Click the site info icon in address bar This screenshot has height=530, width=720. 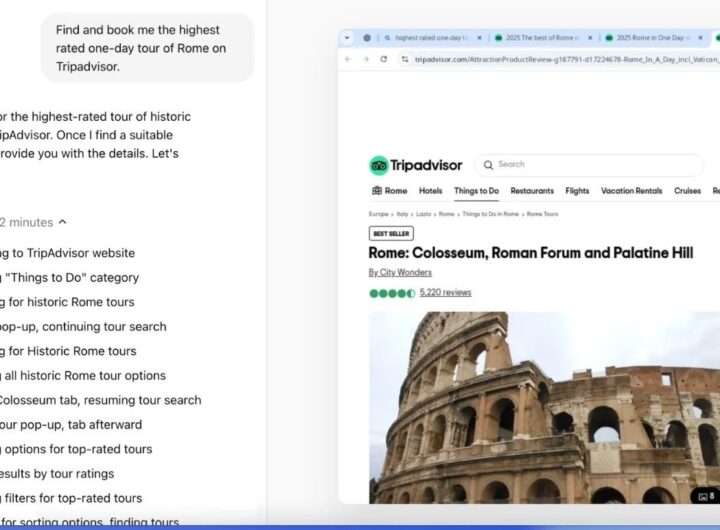405,60
